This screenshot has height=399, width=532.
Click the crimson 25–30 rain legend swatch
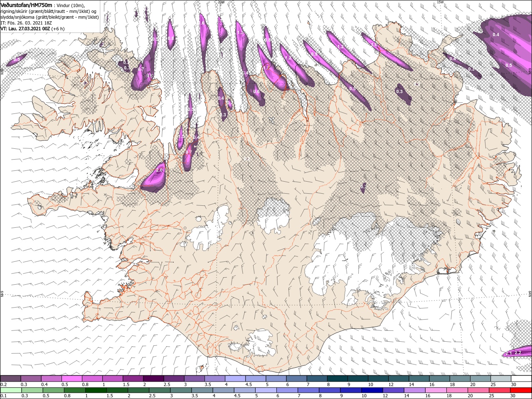pyautogui.click(x=500, y=390)
